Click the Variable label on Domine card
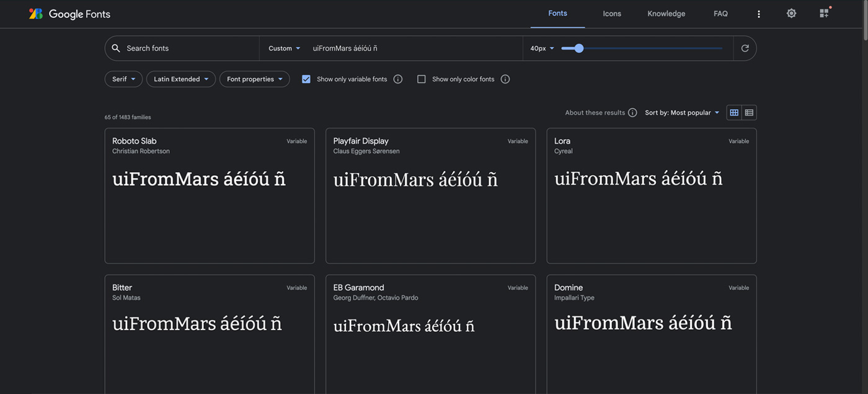This screenshot has width=868, height=394. tap(738, 288)
